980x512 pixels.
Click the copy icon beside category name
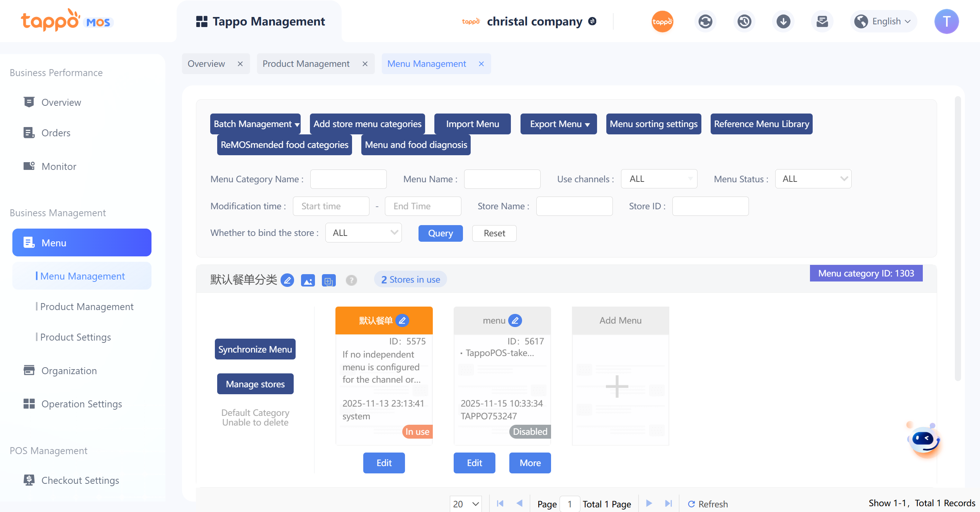[328, 280]
